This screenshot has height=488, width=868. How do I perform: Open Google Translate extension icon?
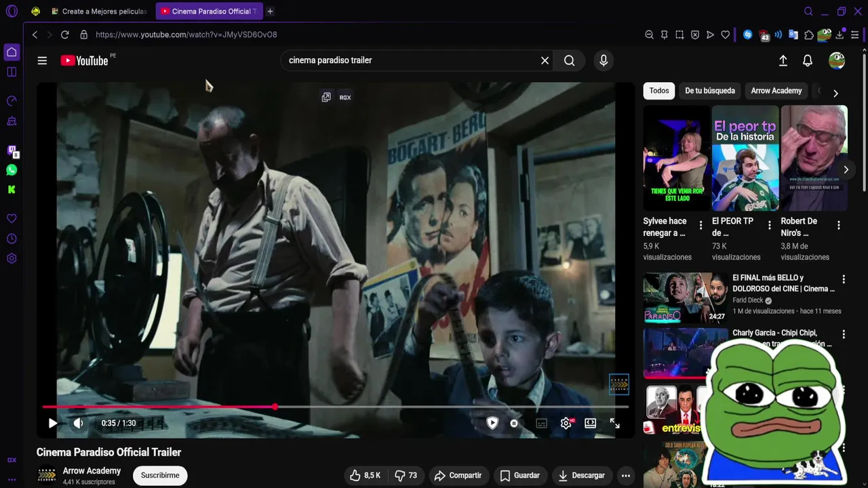click(x=793, y=35)
